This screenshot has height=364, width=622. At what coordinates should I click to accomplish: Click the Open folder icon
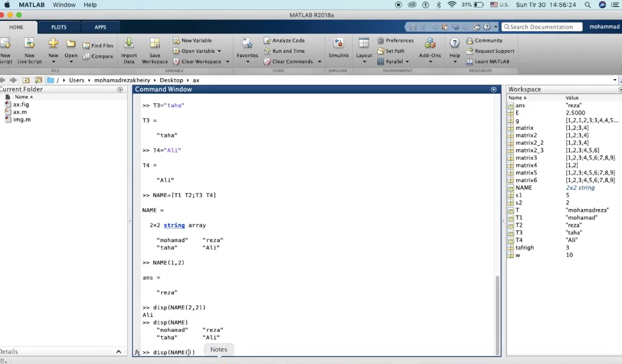point(71,44)
